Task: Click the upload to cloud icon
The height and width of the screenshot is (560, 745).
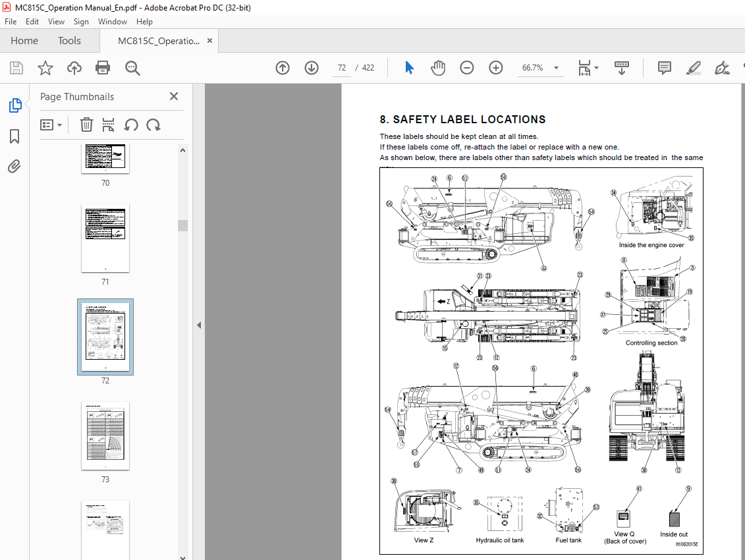Action: 74,68
